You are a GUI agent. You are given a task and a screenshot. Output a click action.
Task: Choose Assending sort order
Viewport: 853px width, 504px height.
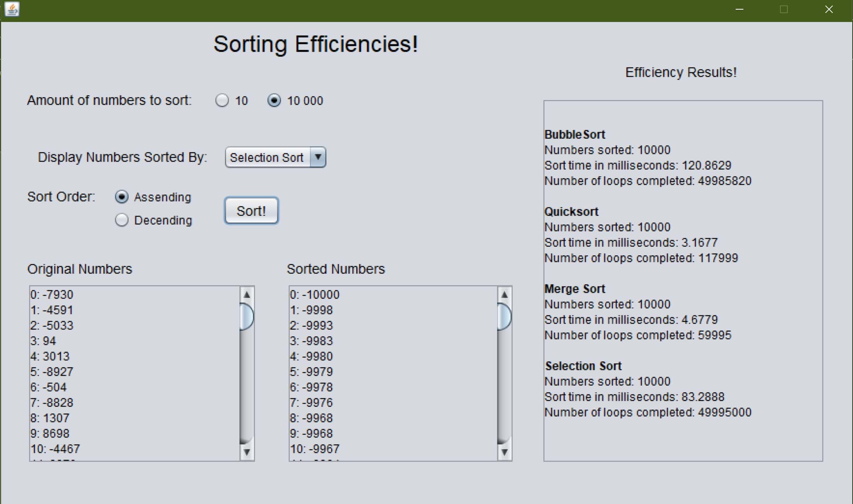[x=122, y=197]
